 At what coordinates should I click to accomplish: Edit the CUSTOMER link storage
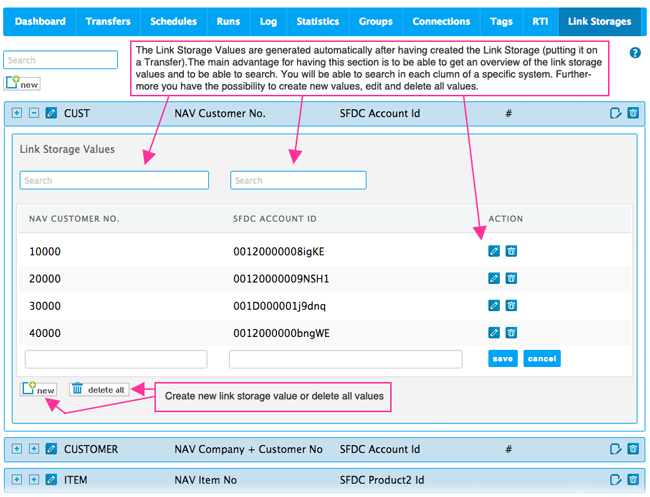(51, 449)
